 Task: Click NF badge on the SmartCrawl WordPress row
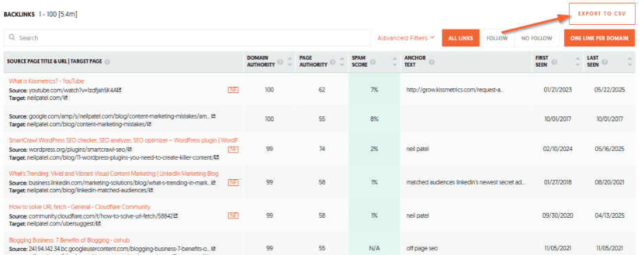point(233,149)
